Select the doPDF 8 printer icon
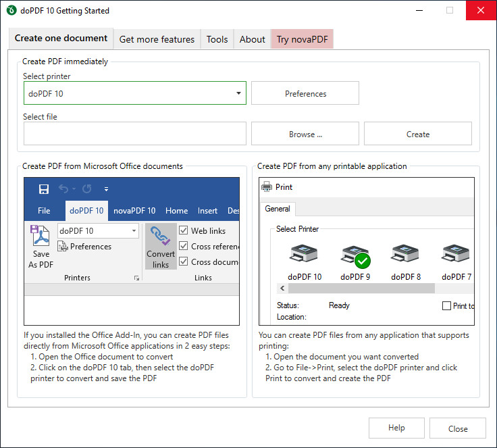Viewport: 497px width, 448px height. 404,253
